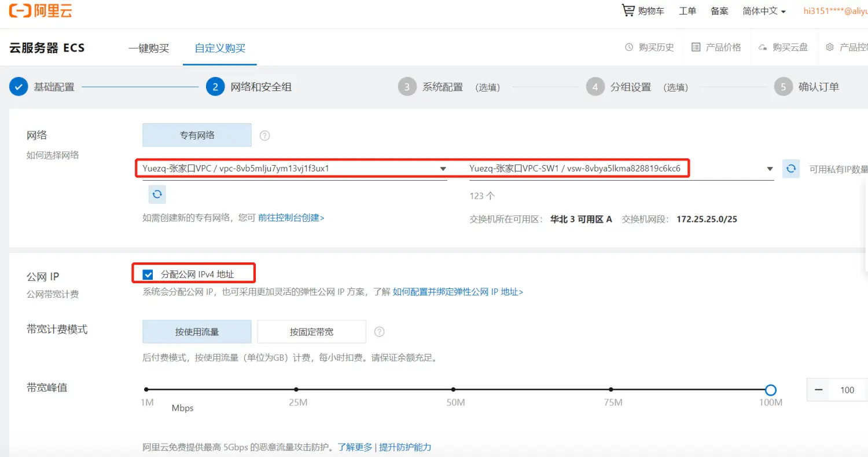Click the 提升防护能力 link
The width and height of the screenshot is (868, 457).
pos(405,447)
